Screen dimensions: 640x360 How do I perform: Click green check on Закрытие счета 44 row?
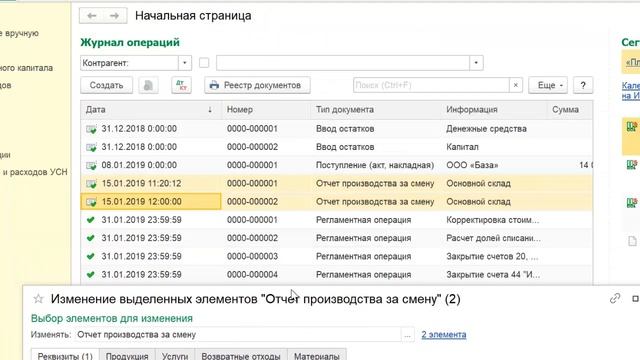pyautogui.click(x=91, y=275)
